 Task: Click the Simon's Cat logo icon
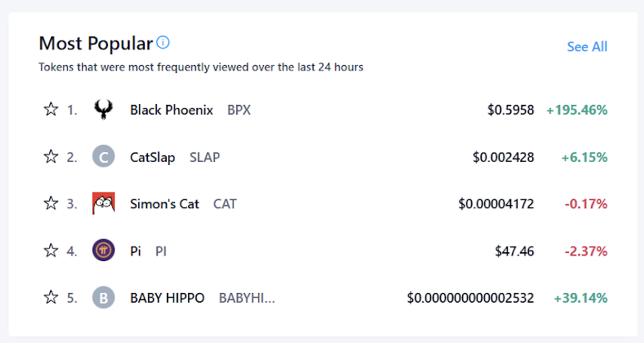[x=103, y=204]
